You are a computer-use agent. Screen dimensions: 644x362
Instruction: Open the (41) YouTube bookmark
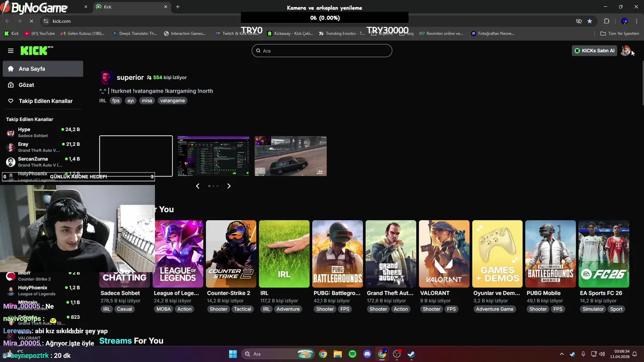[40, 34]
